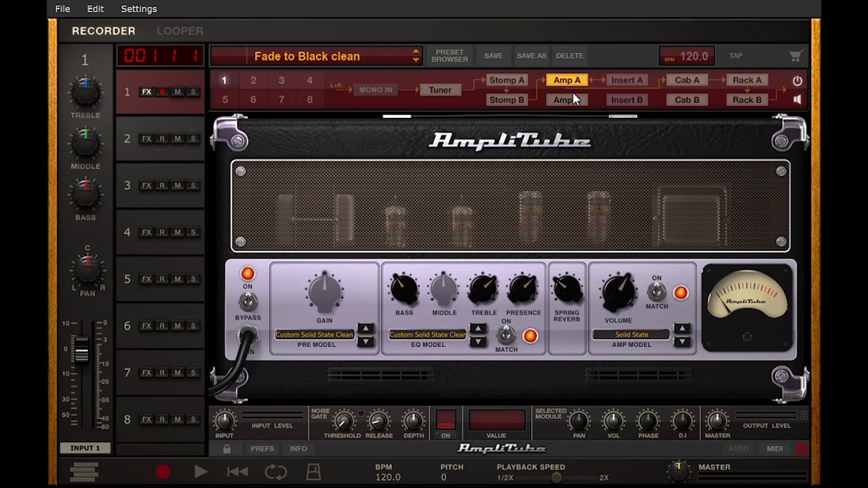Click the INPUT level knob
Image resolution: width=868 pixels, height=488 pixels.
pos(224,421)
